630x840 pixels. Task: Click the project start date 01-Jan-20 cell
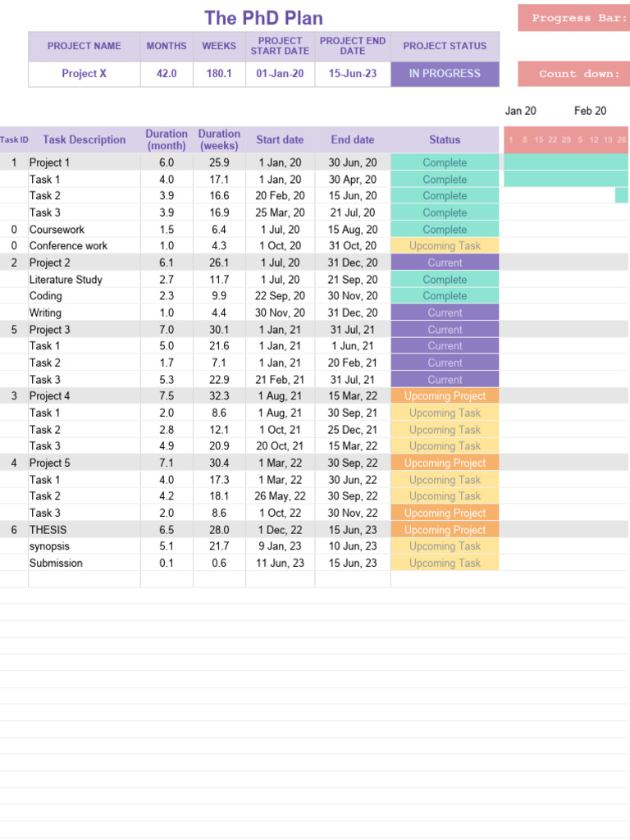(280, 74)
